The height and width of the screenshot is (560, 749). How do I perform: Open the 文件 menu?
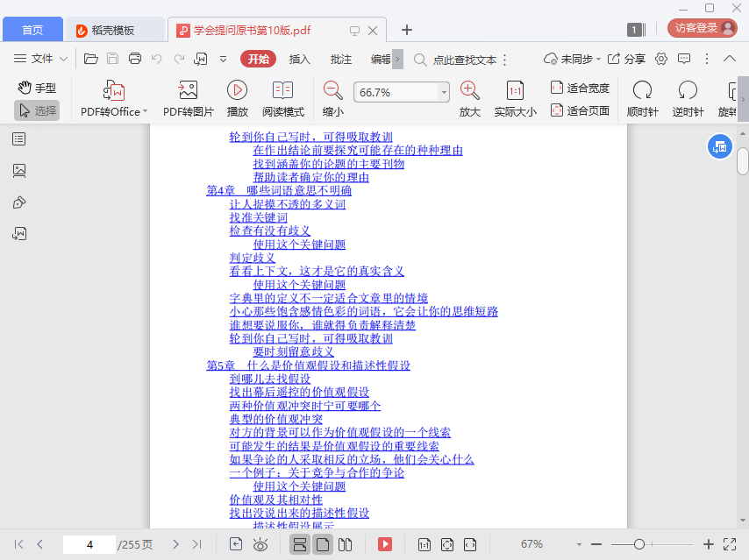coord(40,59)
